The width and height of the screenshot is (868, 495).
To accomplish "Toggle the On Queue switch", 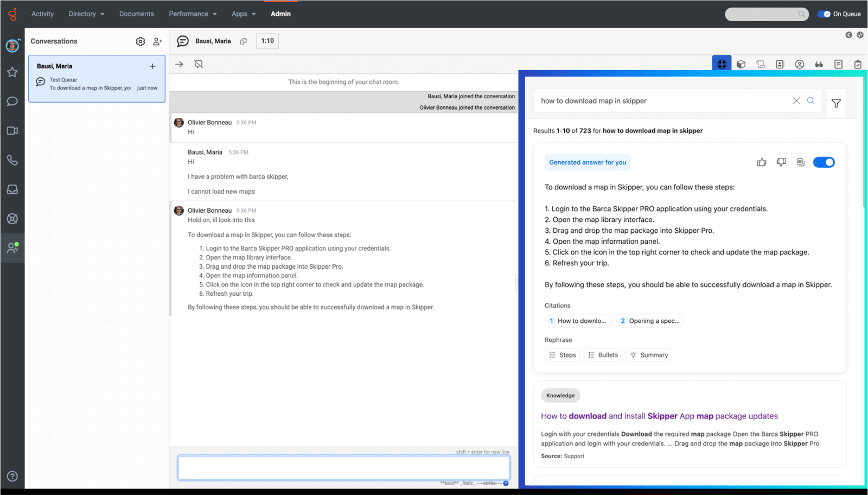I will pyautogui.click(x=824, y=14).
